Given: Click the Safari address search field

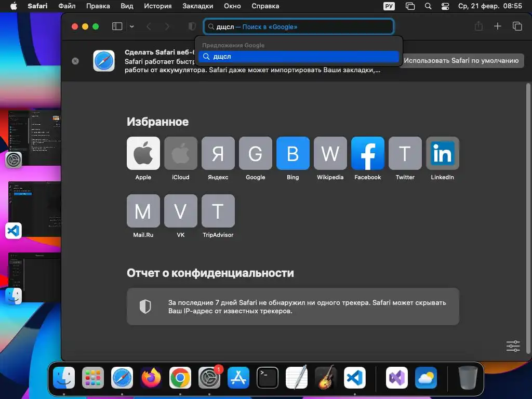Looking at the screenshot, I should (x=299, y=26).
